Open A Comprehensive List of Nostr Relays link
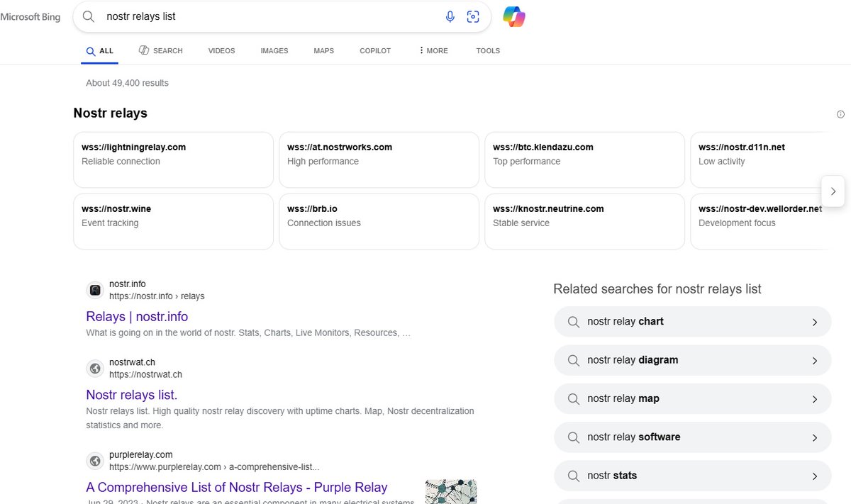This screenshot has height=504, width=851. point(237,487)
